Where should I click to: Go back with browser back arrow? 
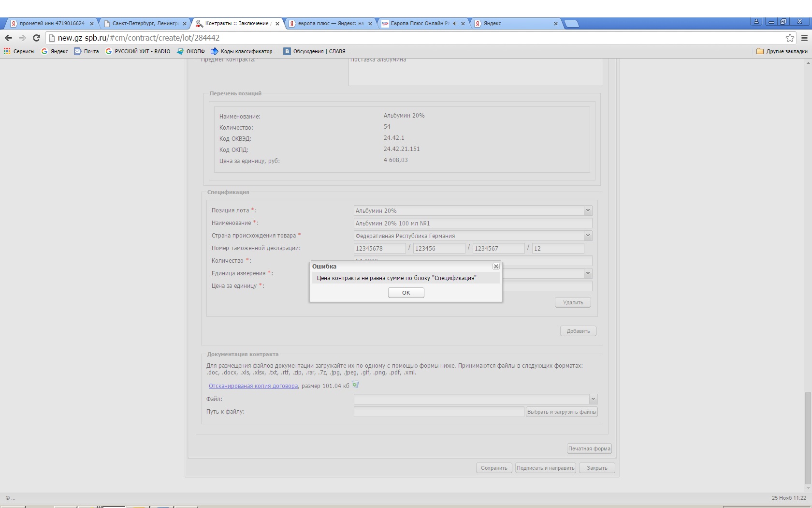point(8,38)
